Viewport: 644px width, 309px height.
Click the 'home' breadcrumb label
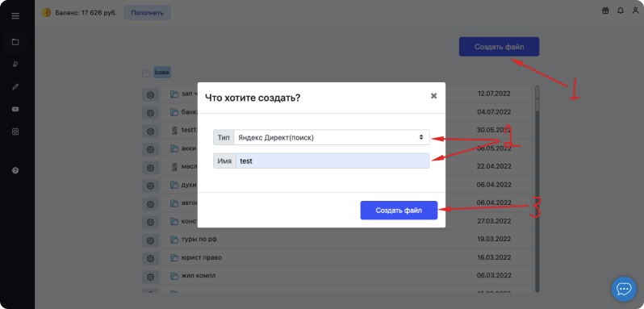(x=162, y=73)
